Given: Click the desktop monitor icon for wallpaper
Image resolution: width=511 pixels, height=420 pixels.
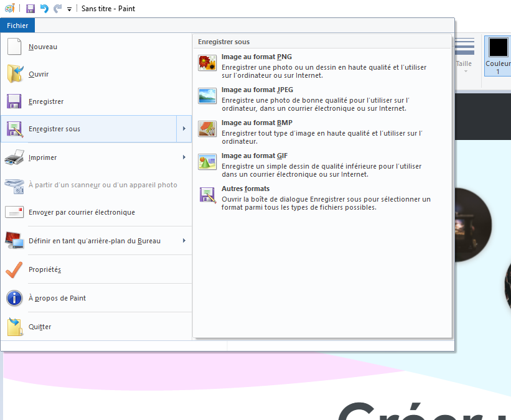Looking at the screenshot, I should [x=14, y=240].
